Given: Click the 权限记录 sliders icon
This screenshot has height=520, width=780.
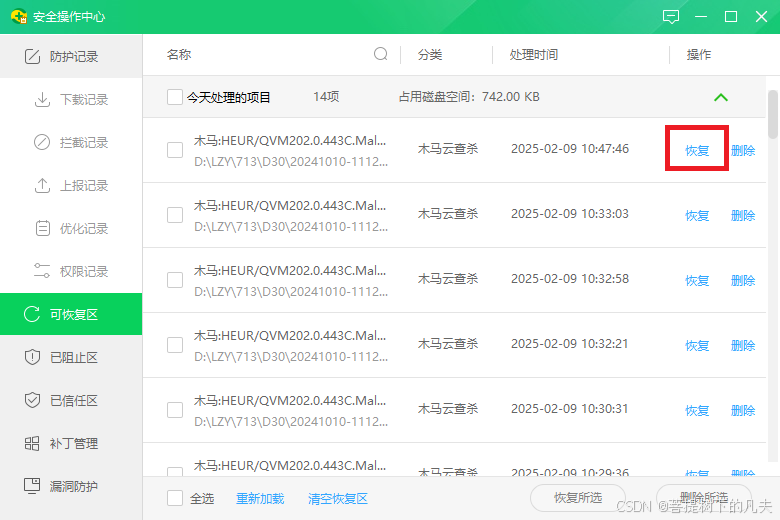Looking at the screenshot, I should click(42, 271).
